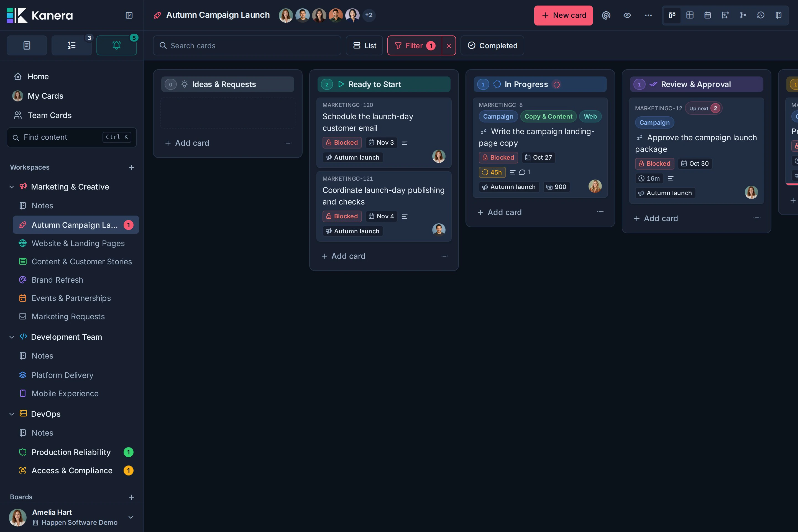Toggle the Completed cards filter
Screen dimensions: 798x532
tap(492, 45)
